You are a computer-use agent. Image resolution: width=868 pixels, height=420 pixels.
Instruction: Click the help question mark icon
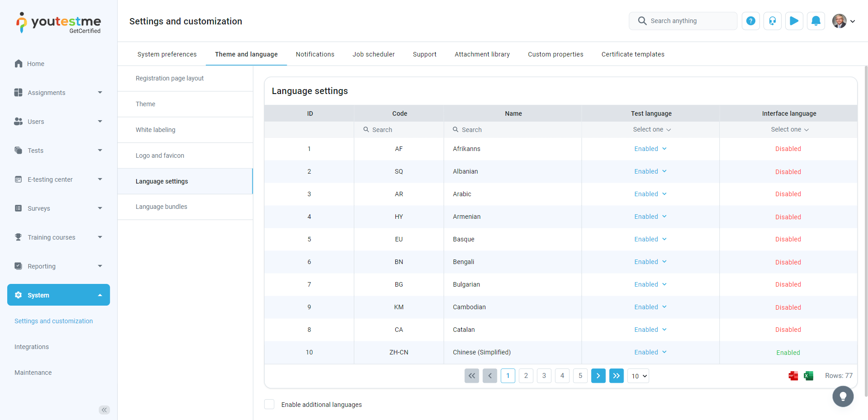(x=750, y=21)
